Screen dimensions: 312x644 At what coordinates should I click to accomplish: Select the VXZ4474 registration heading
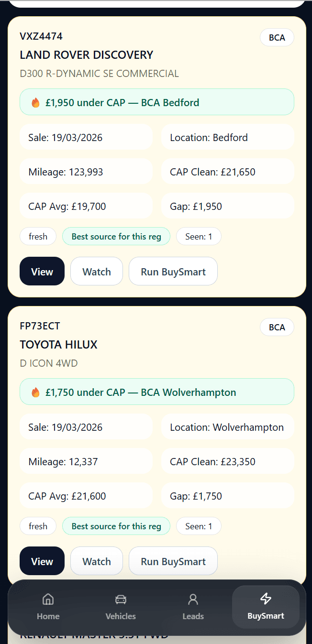41,36
